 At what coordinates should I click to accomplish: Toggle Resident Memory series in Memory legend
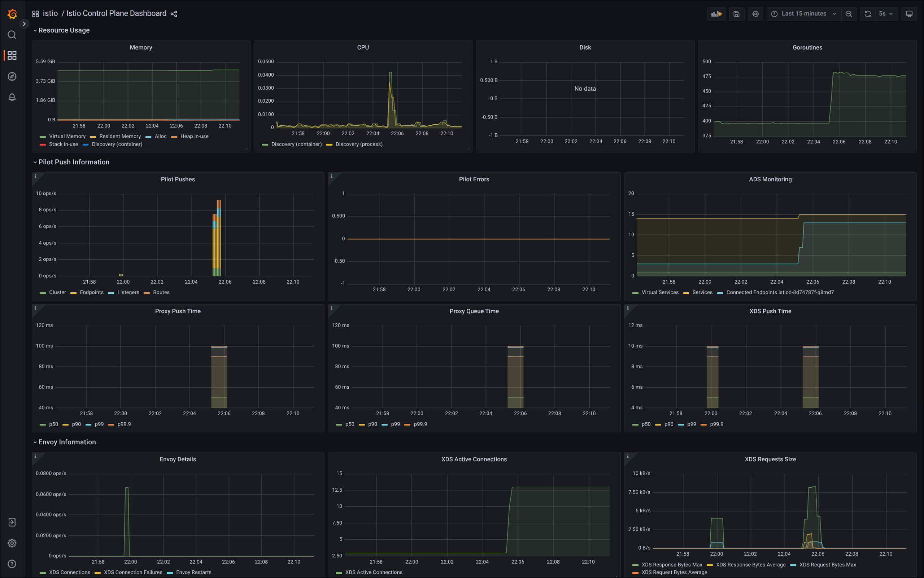[x=120, y=137]
